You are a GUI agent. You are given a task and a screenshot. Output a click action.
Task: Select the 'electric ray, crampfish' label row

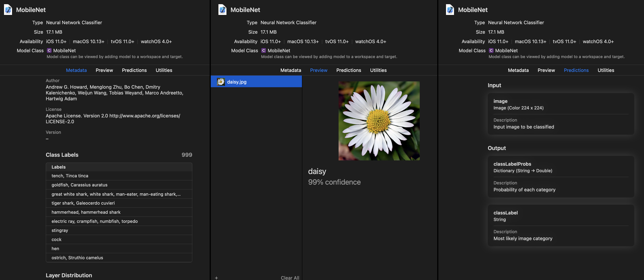(x=119, y=221)
